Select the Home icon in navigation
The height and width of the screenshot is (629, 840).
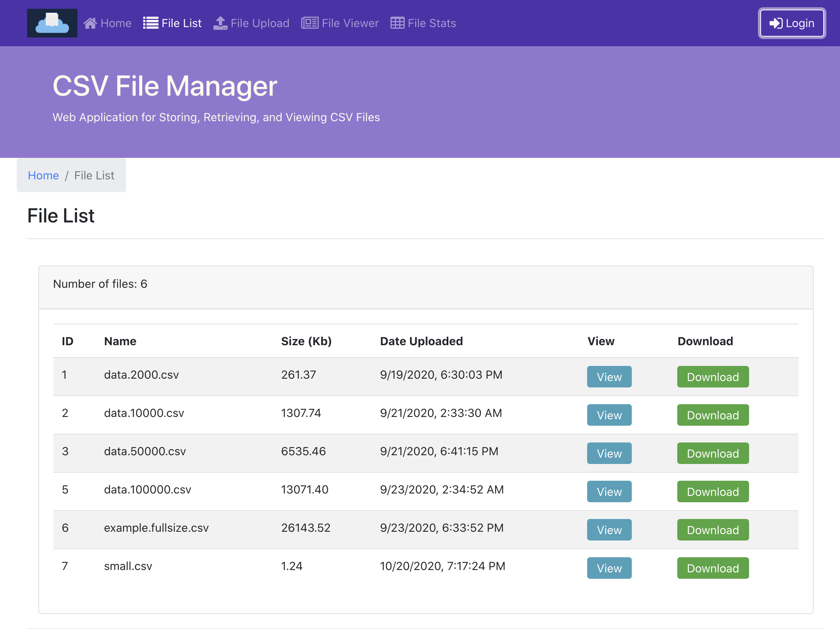point(91,23)
